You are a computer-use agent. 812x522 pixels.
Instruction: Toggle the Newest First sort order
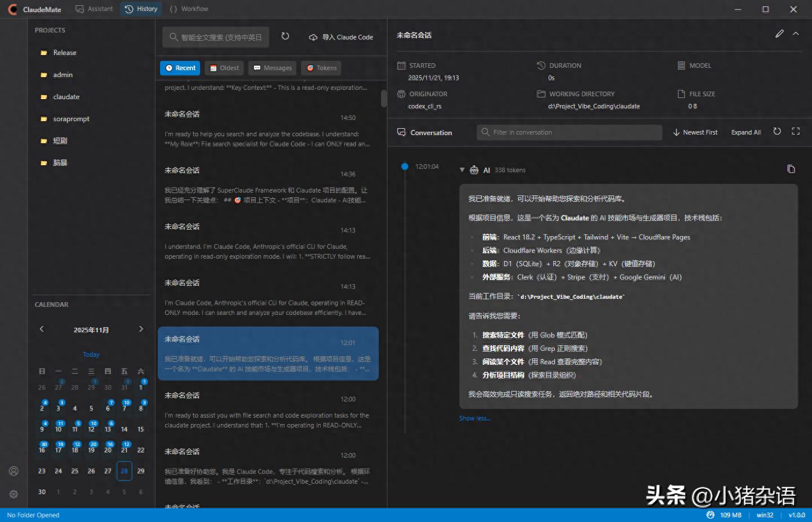695,132
